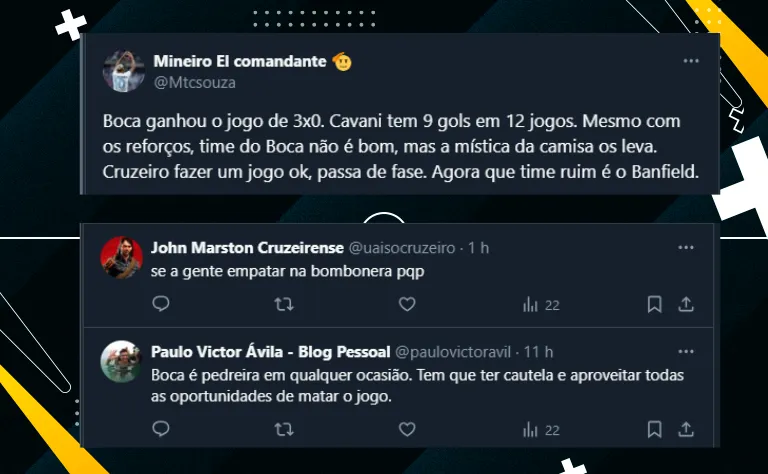The width and height of the screenshot is (768, 474).
Task: Reply to John Marston Cruzeirense's tweet
Action: tap(162, 304)
